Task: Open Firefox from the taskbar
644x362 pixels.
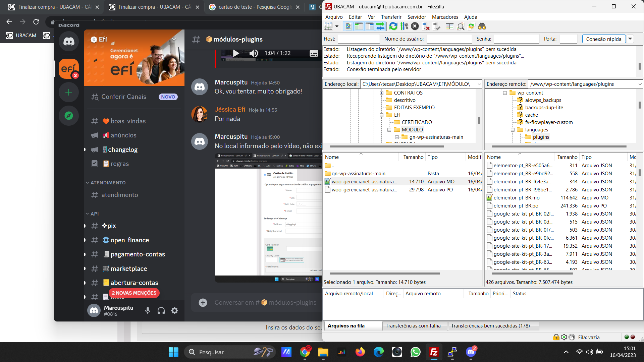Action: (360, 352)
